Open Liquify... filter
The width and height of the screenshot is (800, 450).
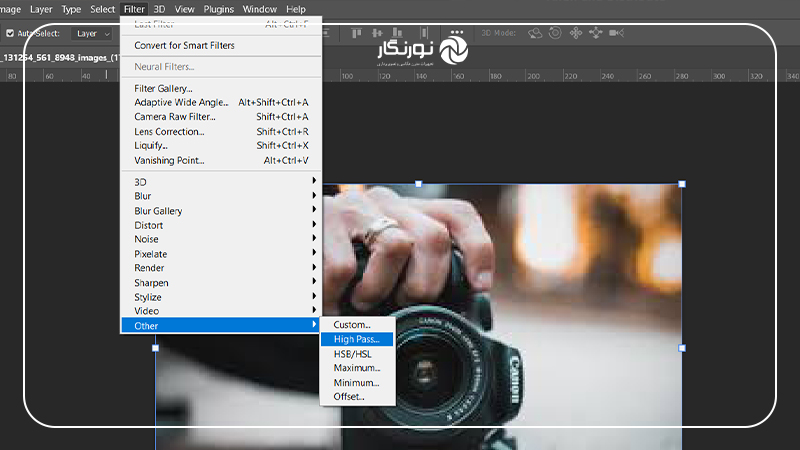(x=221, y=145)
